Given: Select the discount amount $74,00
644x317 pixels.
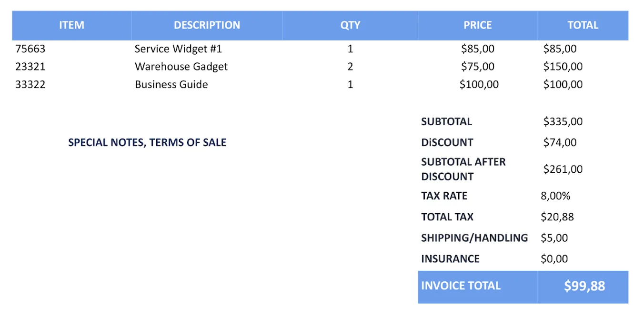Looking at the screenshot, I should 560,142.
